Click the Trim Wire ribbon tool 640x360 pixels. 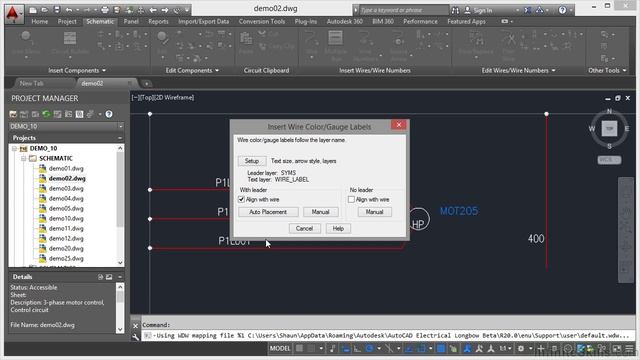tap(509, 44)
